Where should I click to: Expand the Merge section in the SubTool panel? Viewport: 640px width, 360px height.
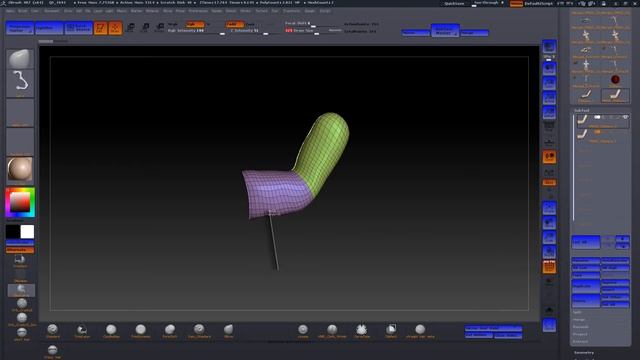579,320
